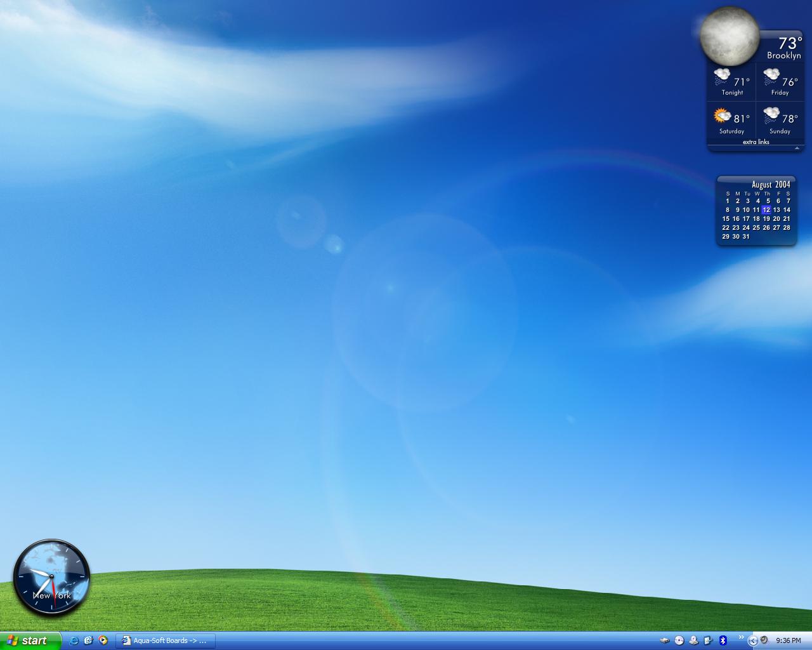Open the Quick Launch icon between Internet Explorer and Media Player
812x650 pixels.
click(x=88, y=640)
